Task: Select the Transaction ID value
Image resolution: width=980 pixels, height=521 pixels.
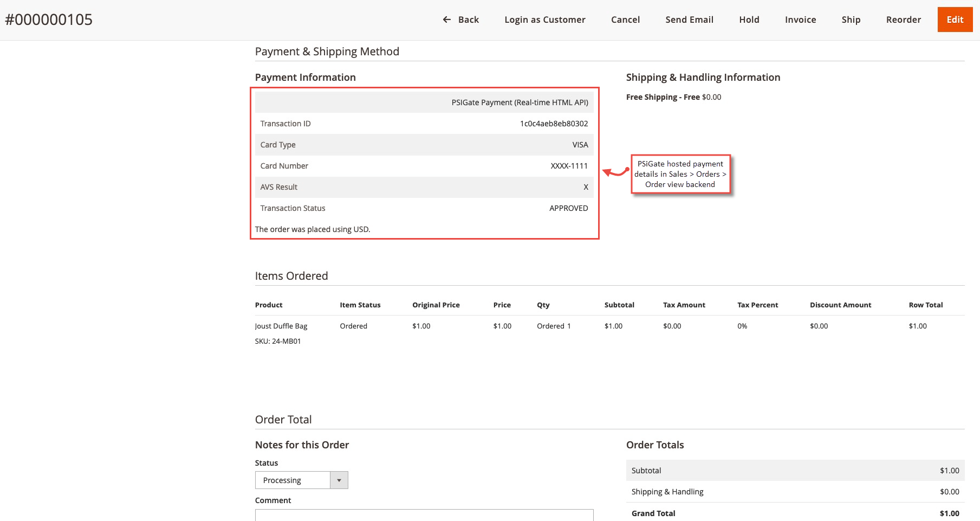Action: click(553, 123)
